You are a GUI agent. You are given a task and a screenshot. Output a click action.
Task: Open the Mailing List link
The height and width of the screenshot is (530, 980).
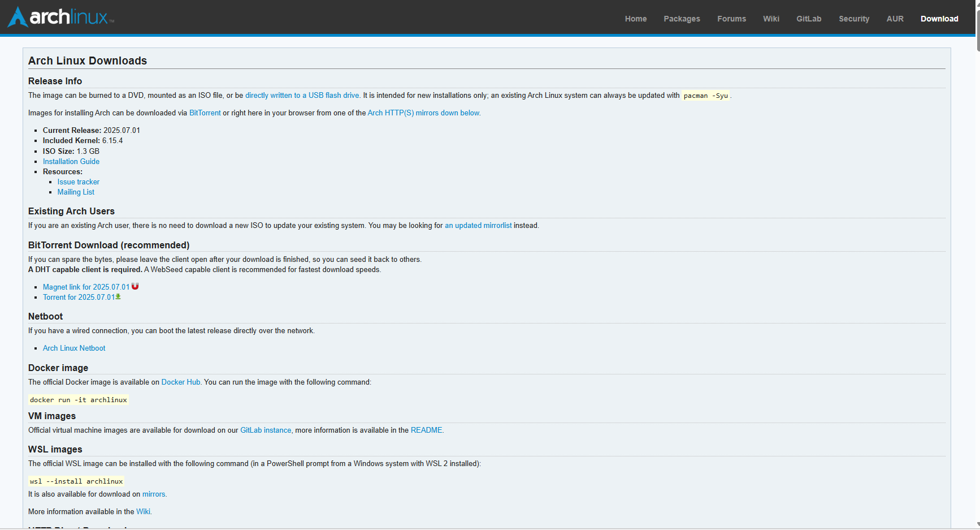76,192
